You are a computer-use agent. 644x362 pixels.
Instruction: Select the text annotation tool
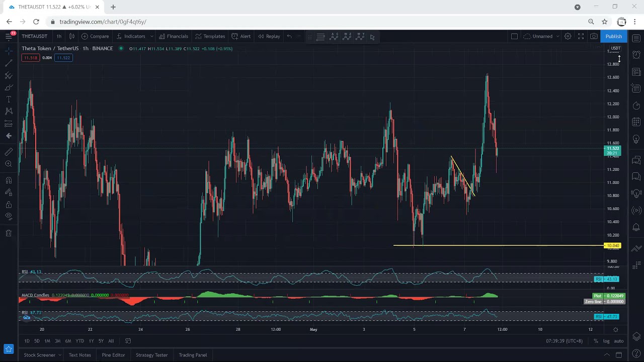(x=9, y=99)
